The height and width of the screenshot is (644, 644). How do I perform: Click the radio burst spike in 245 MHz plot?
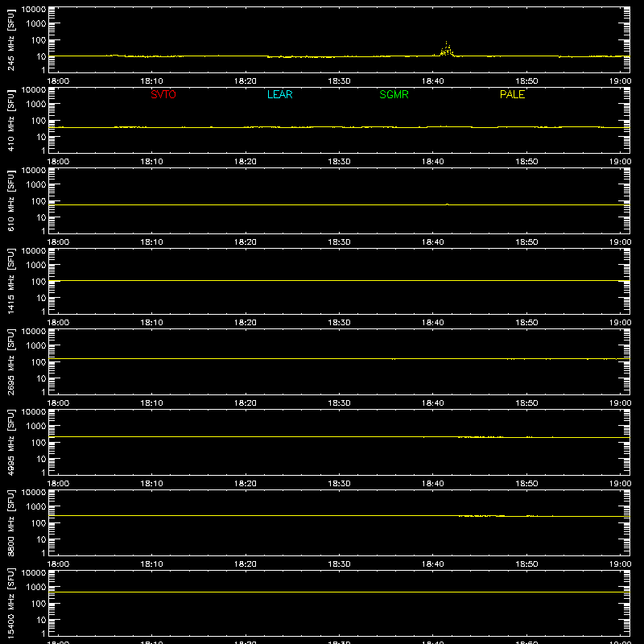(x=447, y=49)
